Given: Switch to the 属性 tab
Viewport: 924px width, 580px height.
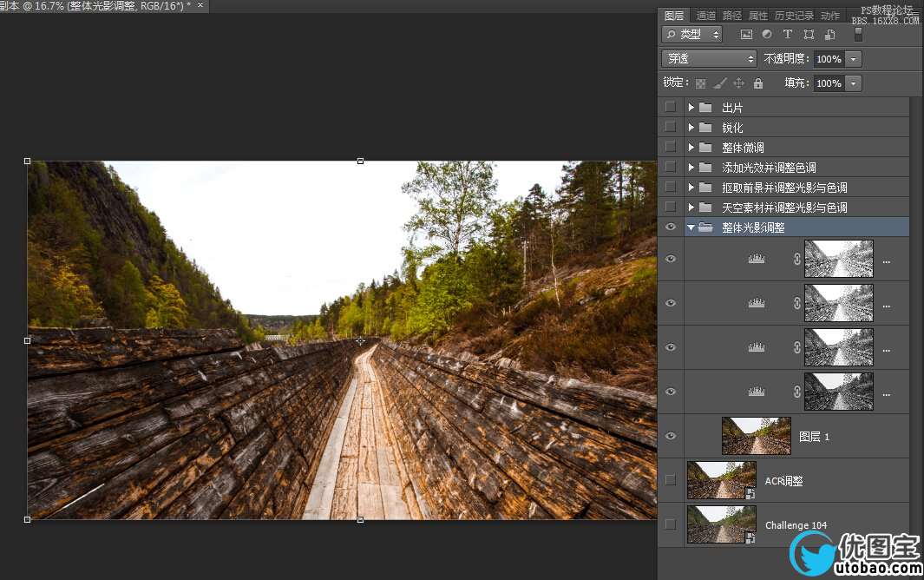Looking at the screenshot, I should (758, 16).
